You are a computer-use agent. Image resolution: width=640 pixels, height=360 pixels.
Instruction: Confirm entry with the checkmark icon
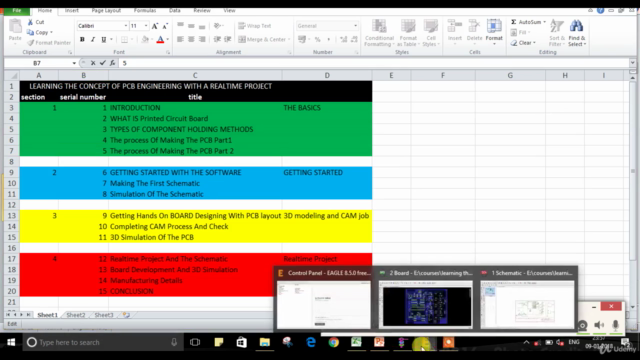coord(102,63)
